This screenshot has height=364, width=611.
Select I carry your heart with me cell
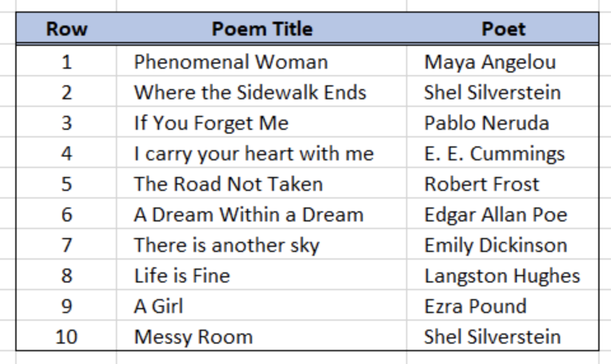pyautogui.click(x=262, y=153)
